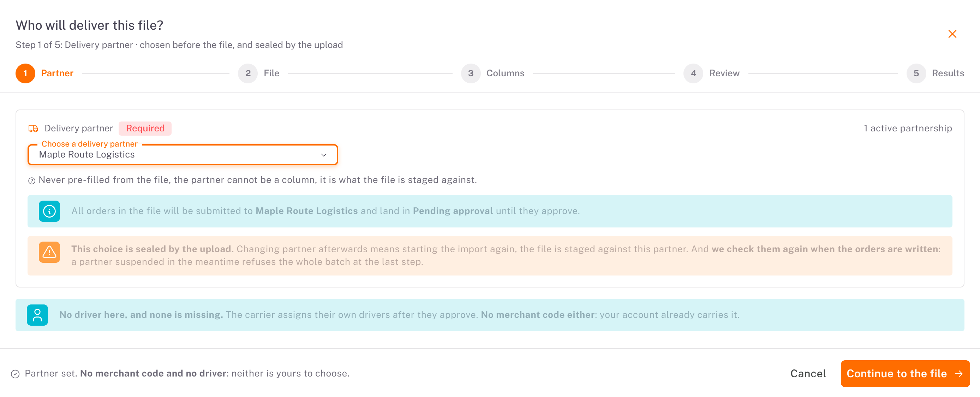Select step 1 Partner in the stepper
Image resolution: width=980 pixels, height=397 pixels.
(44, 73)
